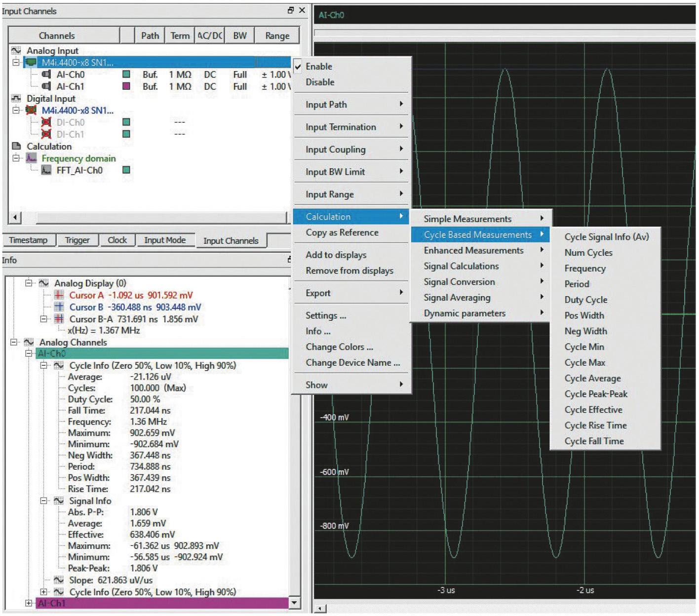This screenshot has height=616, width=699.
Task: Close the Input Channels panel
Action: coord(302,10)
